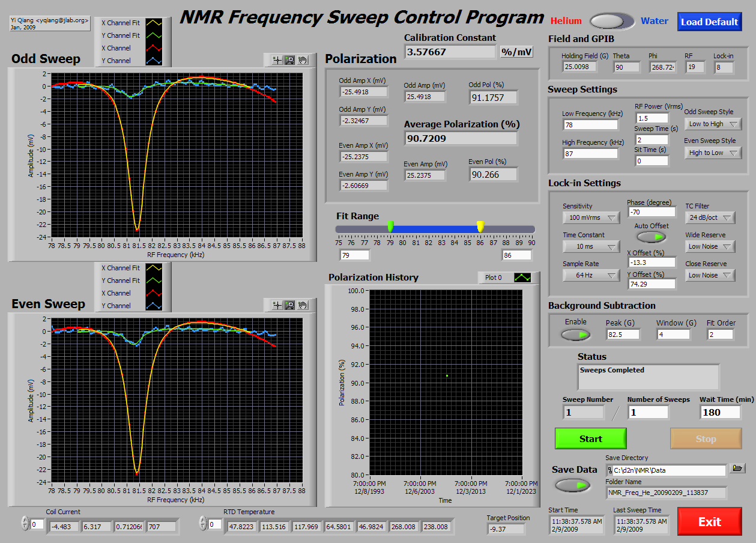Select zoom tool in Even Sweep graph palette
756x543 pixels.
click(x=290, y=305)
